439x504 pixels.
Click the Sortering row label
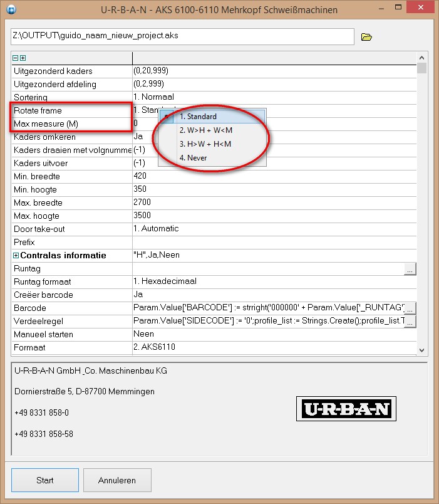[x=31, y=97]
